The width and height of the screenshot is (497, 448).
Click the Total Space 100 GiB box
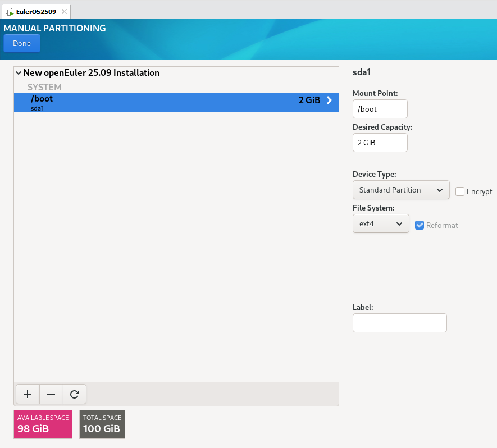(x=102, y=424)
